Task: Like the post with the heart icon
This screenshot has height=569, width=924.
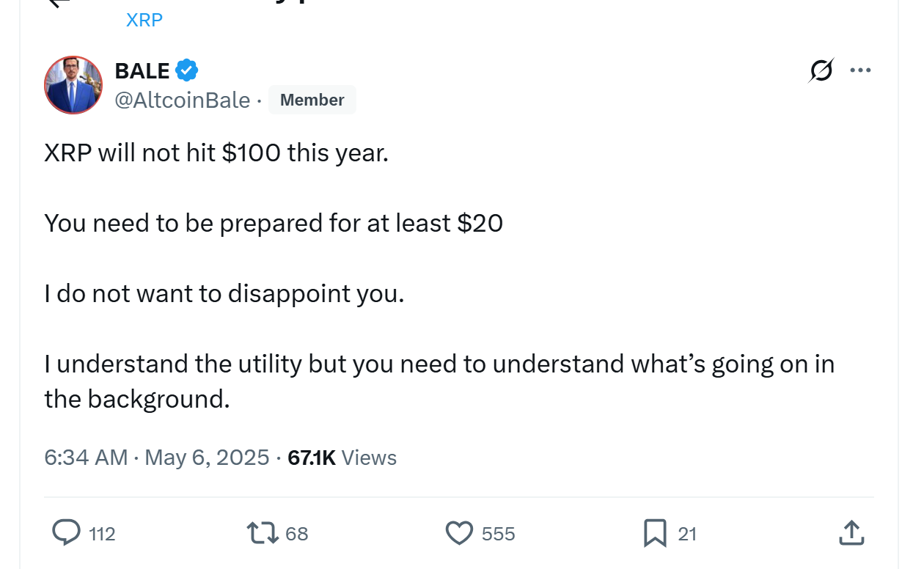Action: (x=460, y=533)
